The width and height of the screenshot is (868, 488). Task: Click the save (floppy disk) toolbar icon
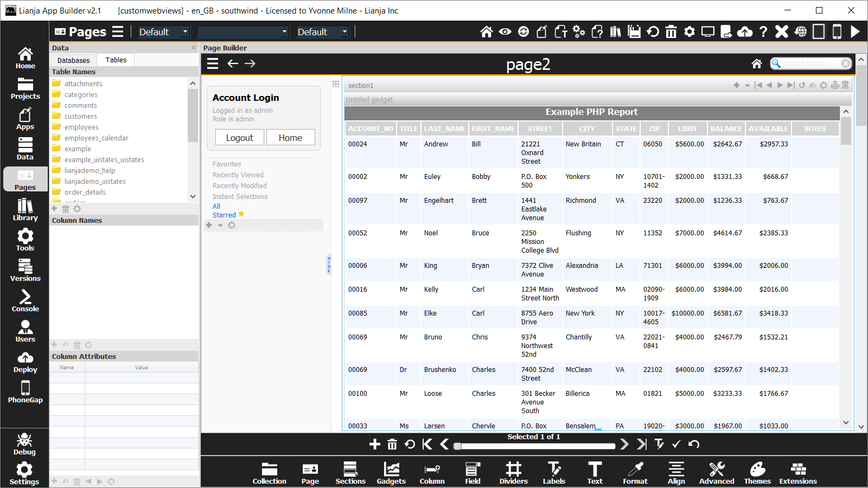(x=634, y=32)
